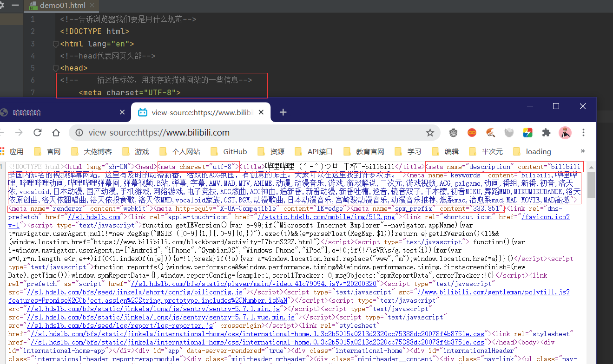Open the 教育官网 bookmark folder
The height and width of the screenshot is (364, 613).
coord(364,151)
